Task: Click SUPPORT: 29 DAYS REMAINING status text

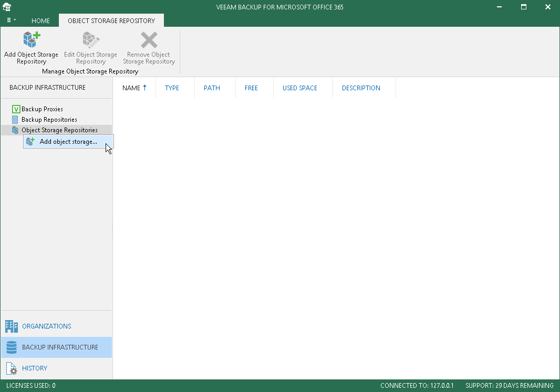Action: click(x=509, y=386)
